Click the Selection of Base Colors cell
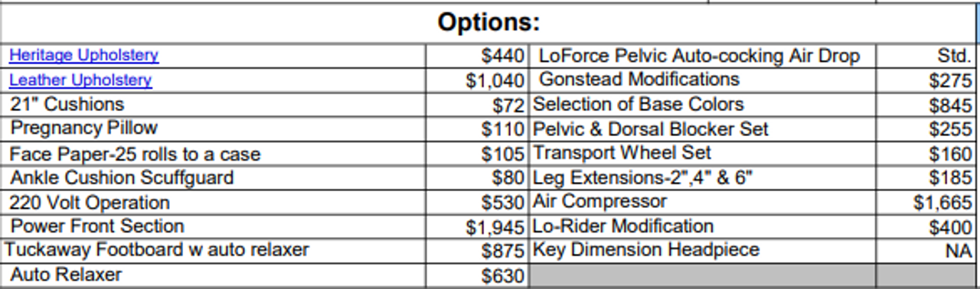This screenshot has height=289, width=980. (x=702, y=104)
